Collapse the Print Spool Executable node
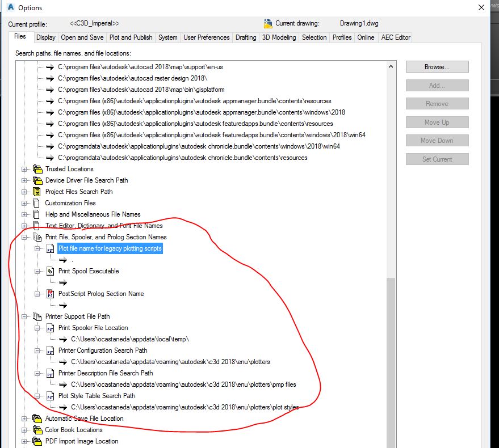The image size is (499, 448). click(37, 271)
